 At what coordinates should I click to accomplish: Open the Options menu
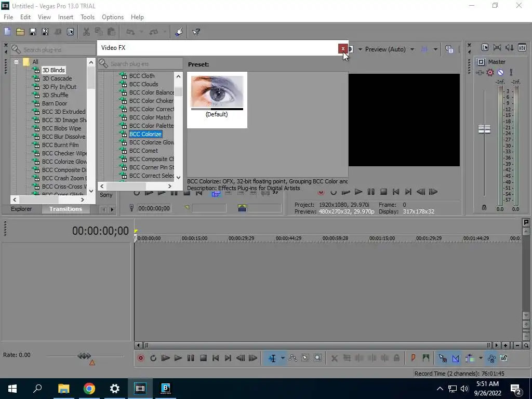coord(113,17)
